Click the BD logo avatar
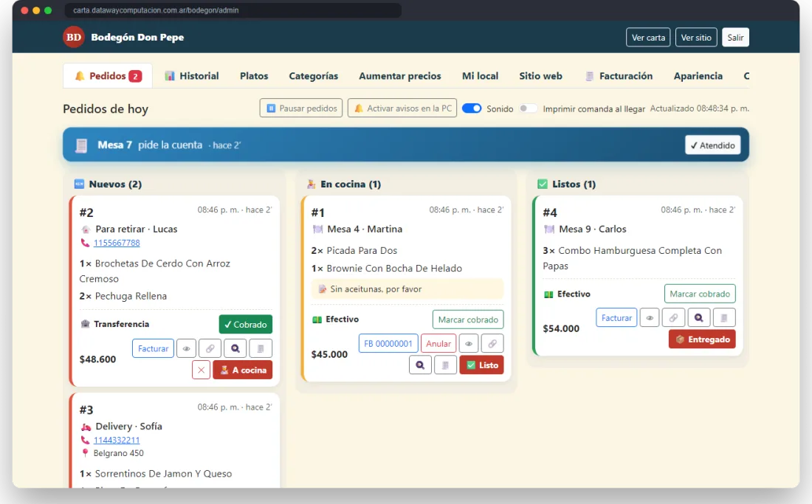Screen dimensions: 812x504 pos(74,37)
